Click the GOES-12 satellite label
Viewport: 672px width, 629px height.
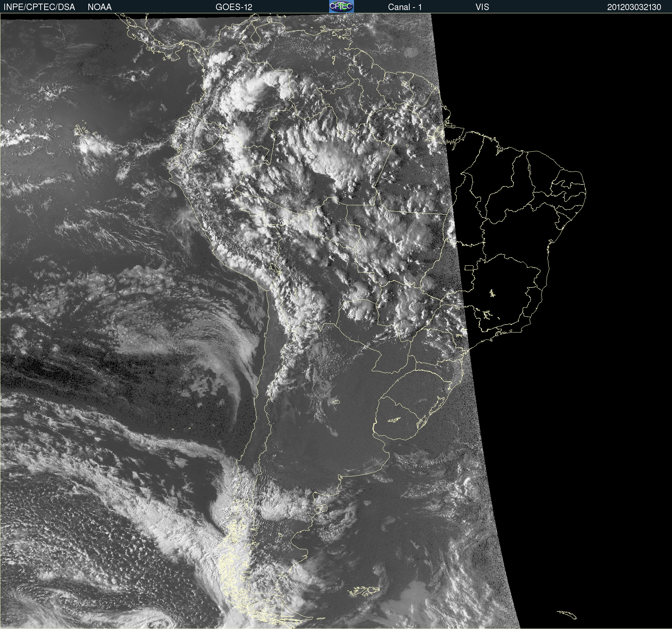pos(234,7)
